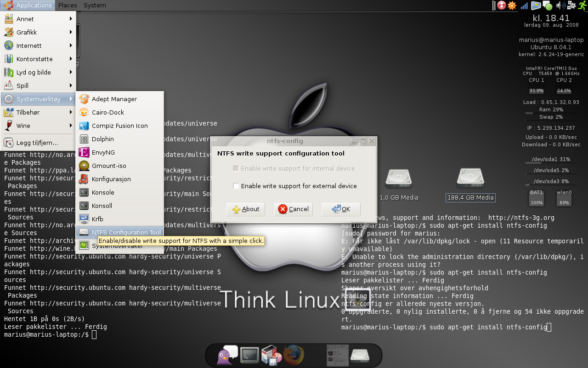Click the orange update notifier tray icon
This screenshot has height=368, width=588.
click(512, 6)
